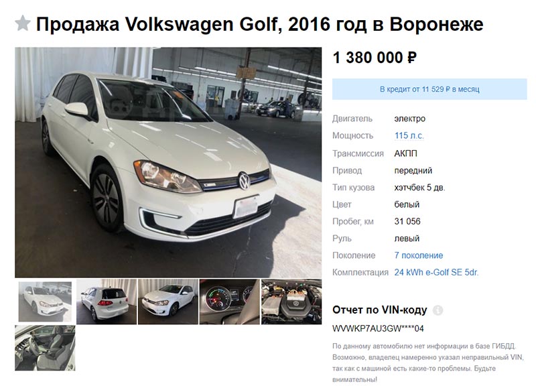Click the favorite star icon beside title

[x=23, y=23]
